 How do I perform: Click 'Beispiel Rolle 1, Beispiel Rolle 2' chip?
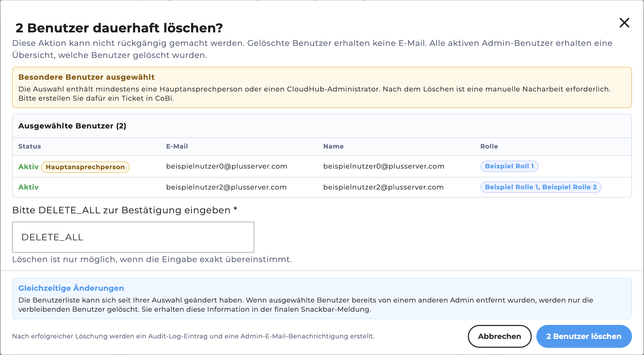[x=541, y=187]
